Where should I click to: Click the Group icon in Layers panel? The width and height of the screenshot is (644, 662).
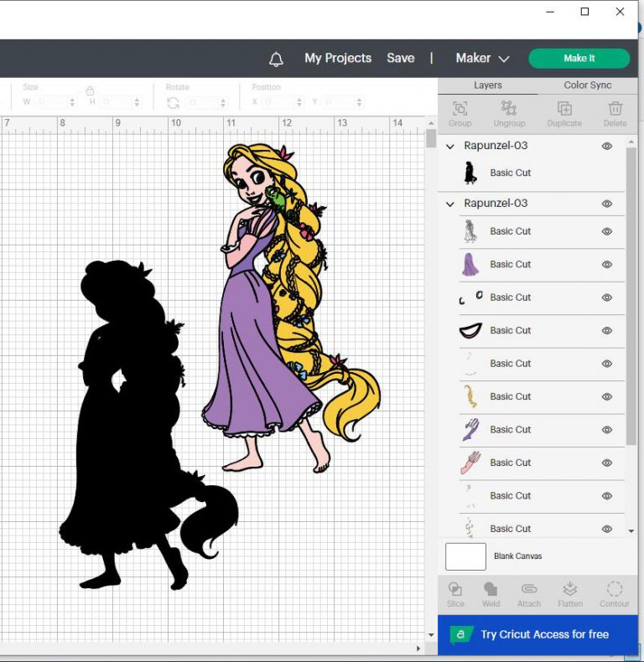pos(460,108)
